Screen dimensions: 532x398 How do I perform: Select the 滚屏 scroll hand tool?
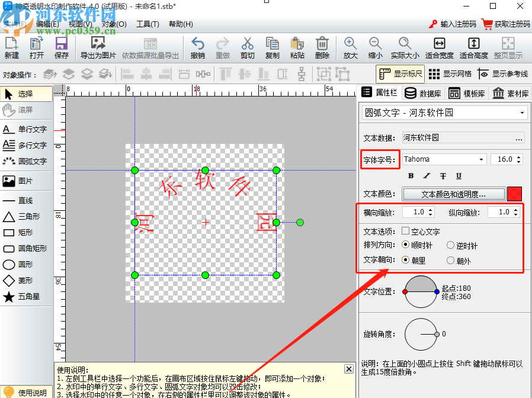point(25,110)
